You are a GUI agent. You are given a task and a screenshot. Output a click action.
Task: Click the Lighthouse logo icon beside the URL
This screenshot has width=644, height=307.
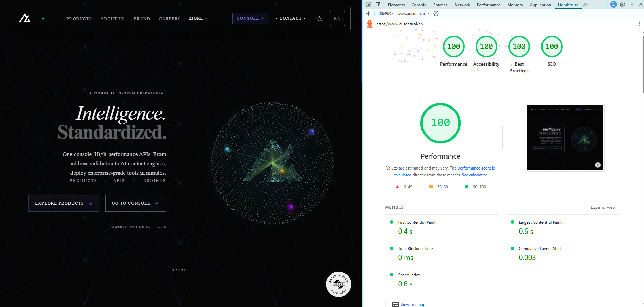370,24
